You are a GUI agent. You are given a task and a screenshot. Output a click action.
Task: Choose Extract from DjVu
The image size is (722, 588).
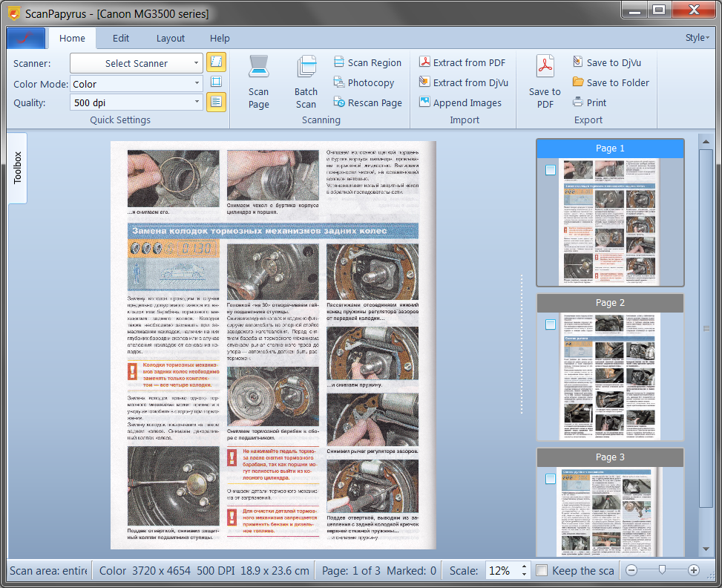point(463,83)
